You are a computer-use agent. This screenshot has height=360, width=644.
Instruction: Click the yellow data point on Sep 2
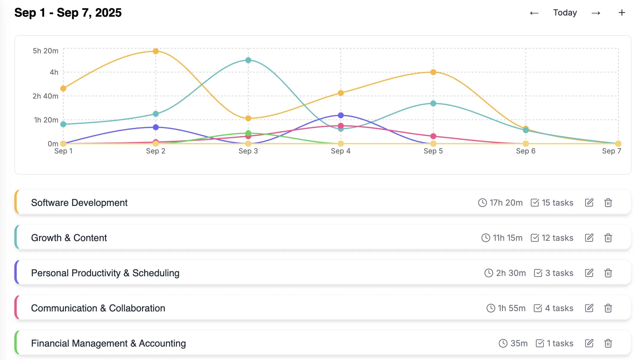click(155, 51)
